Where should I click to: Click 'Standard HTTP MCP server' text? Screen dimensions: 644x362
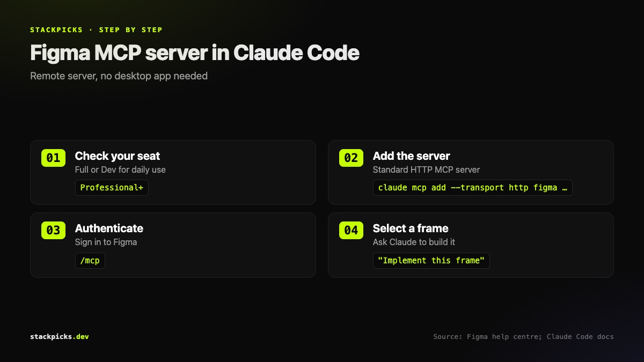426,169
